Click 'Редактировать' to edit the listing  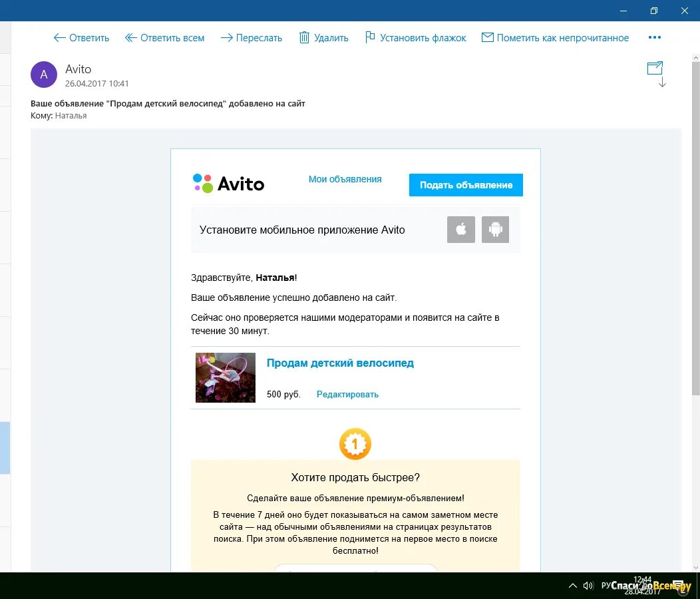click(347, 395)
